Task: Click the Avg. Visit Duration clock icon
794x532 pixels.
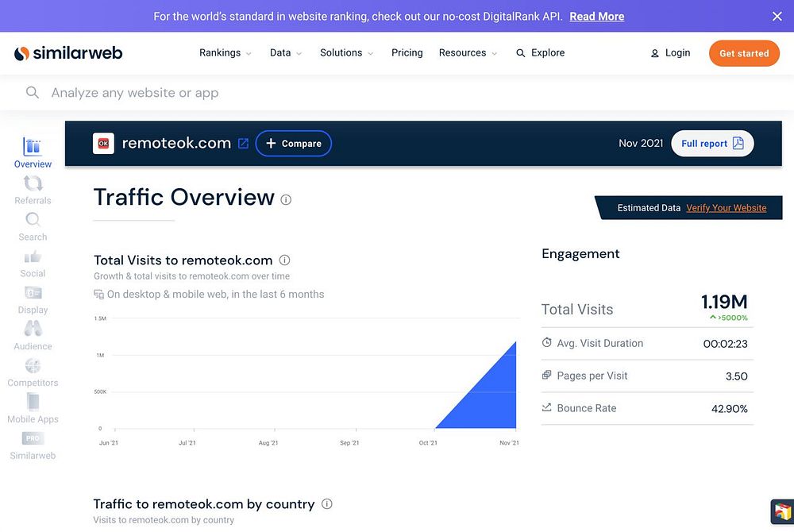Action: pyautogui.click(x=546, y=343)
